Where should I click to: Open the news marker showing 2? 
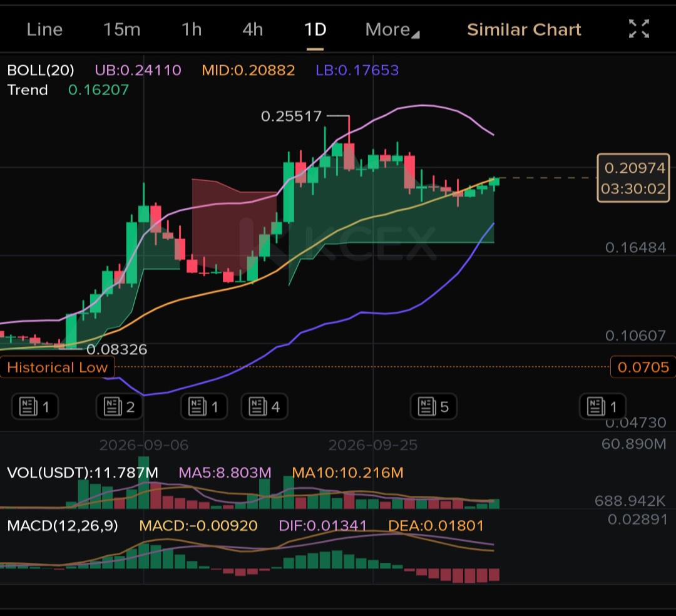tap(120, 406)
